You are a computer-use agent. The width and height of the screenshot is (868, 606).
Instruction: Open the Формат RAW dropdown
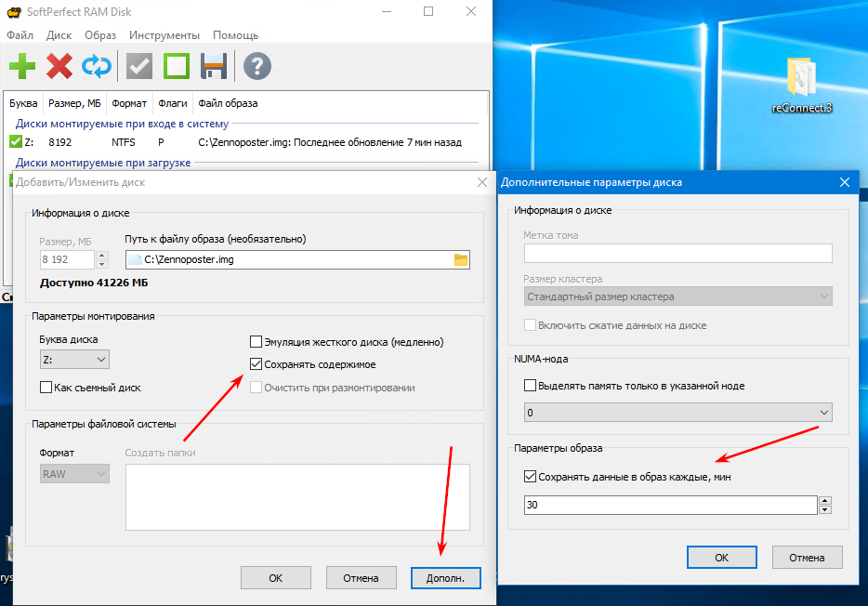[x=74, y=474]
